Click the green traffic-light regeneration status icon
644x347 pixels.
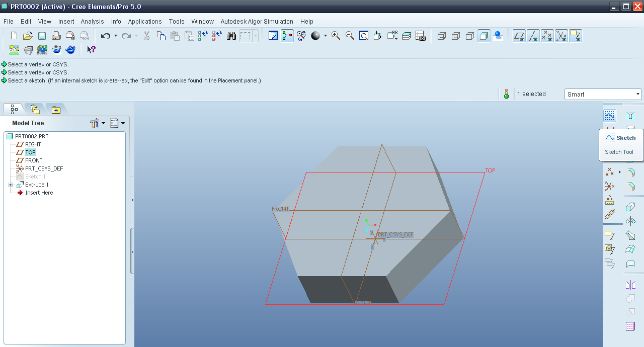tap(506, 94)
